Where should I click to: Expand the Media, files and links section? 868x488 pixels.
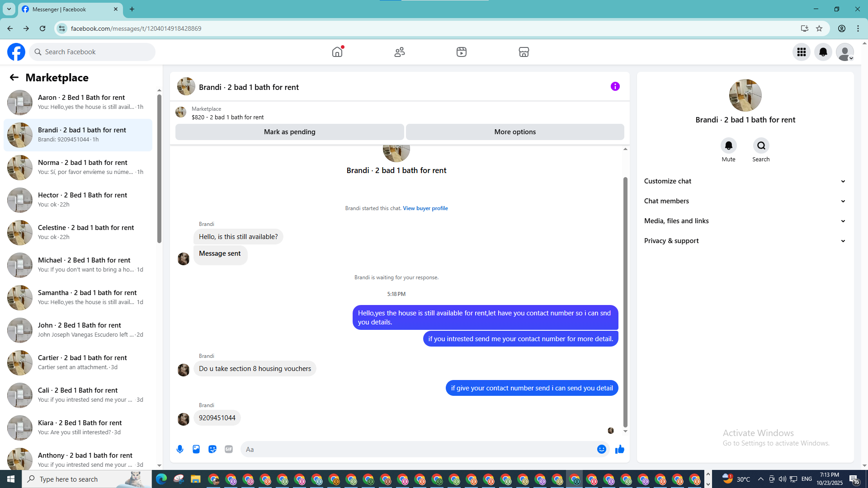click(745, 221)
